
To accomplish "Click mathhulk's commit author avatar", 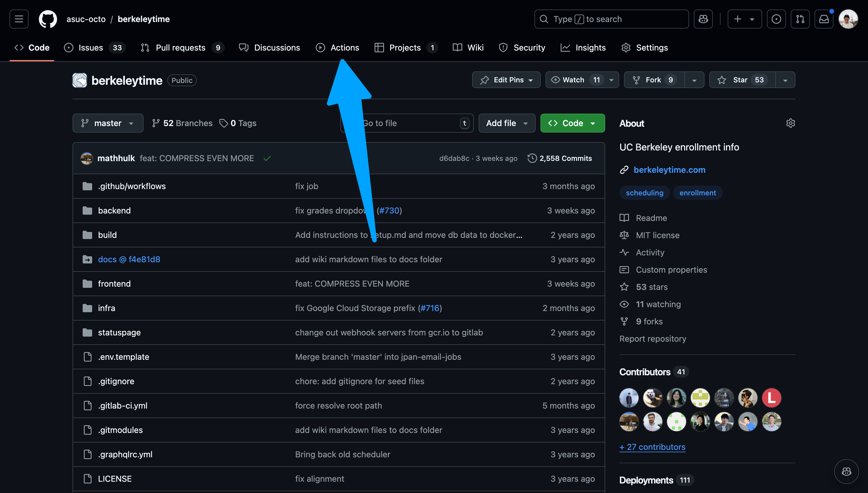I will point(87,158).
